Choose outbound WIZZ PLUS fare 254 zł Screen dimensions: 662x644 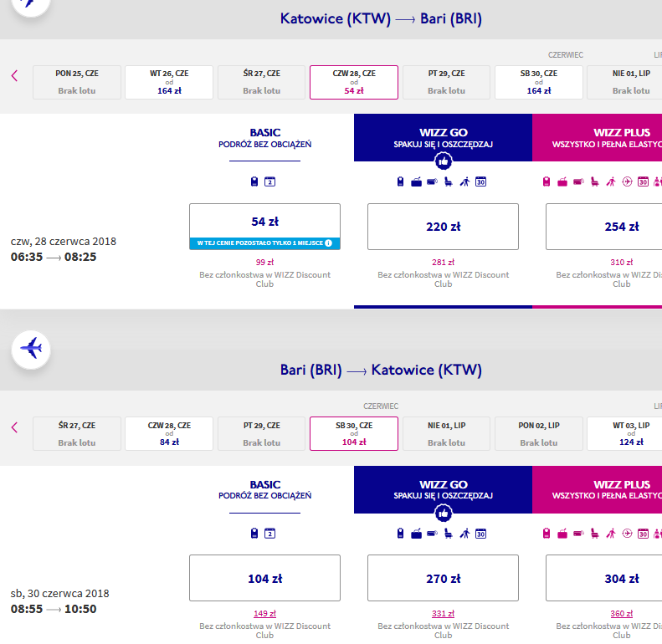click(x=603, y=227)
